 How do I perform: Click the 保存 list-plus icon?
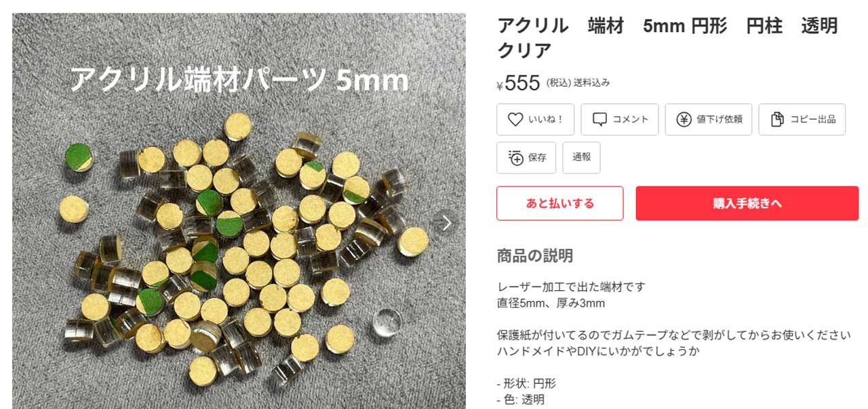[x=515, y=157]
